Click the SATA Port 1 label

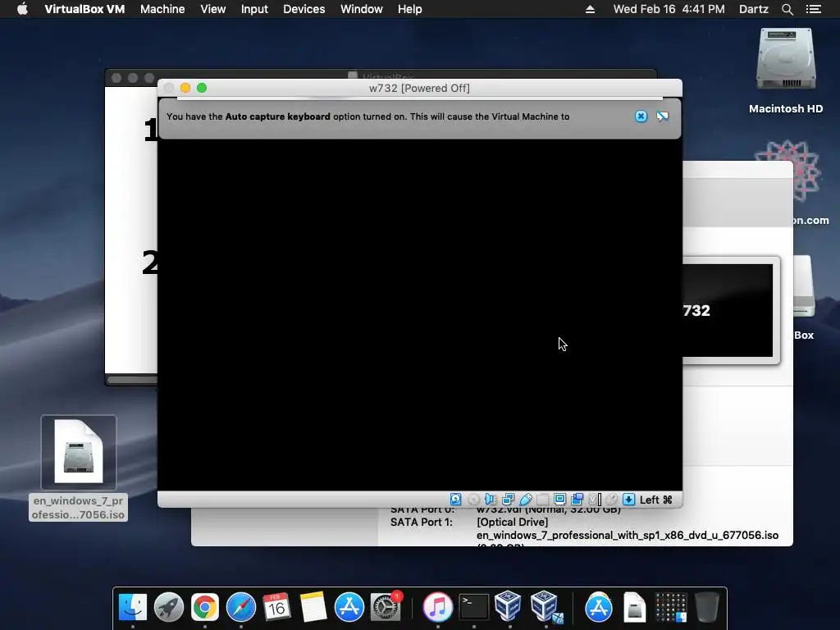click(421, 523)
